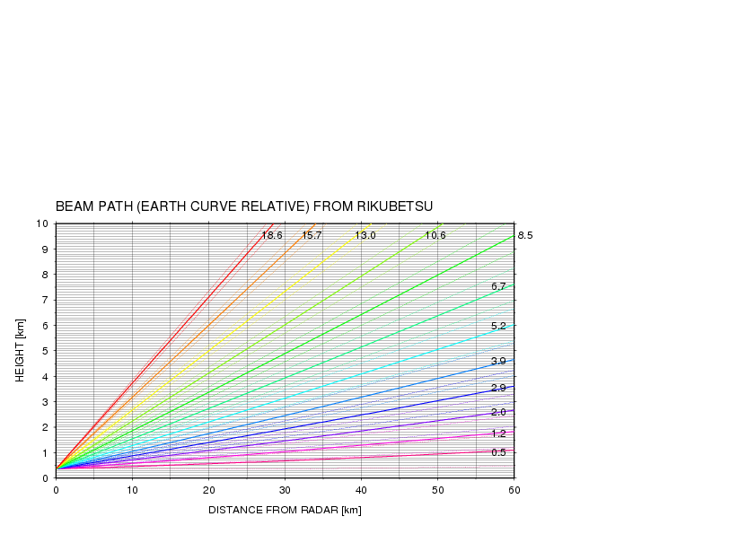Click x-axis tick label 50
Viewport: 756px width, 534px height.
(438, 490)
